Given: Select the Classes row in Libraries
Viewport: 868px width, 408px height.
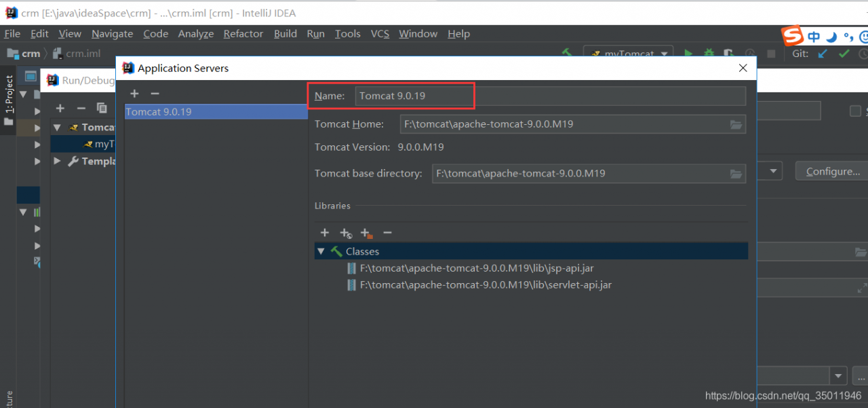Looking at the screenshot, I should pyautogui.click(x=531, y=251).
